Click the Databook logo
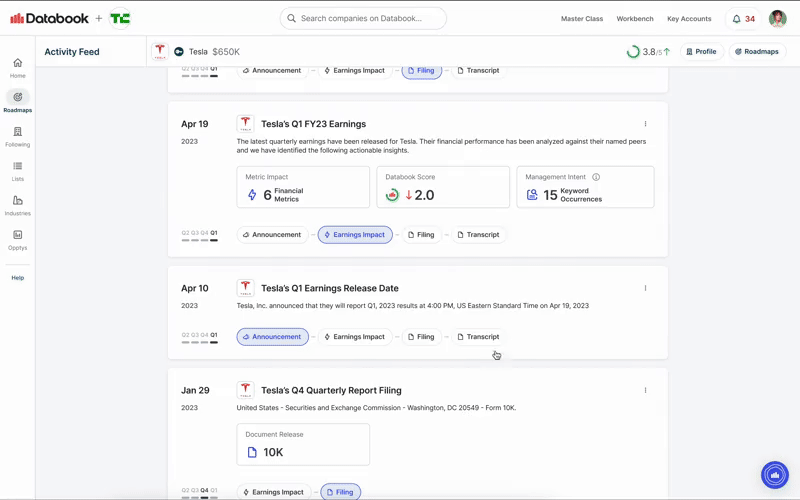 (x=49, y=18)
